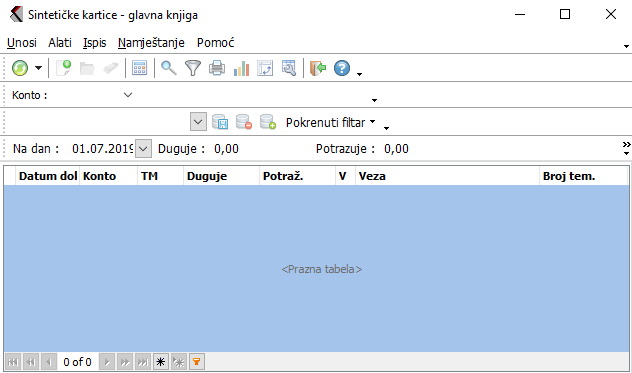Click the 0 of 0 record counter
Screen dimensions: 632x373
77,362
